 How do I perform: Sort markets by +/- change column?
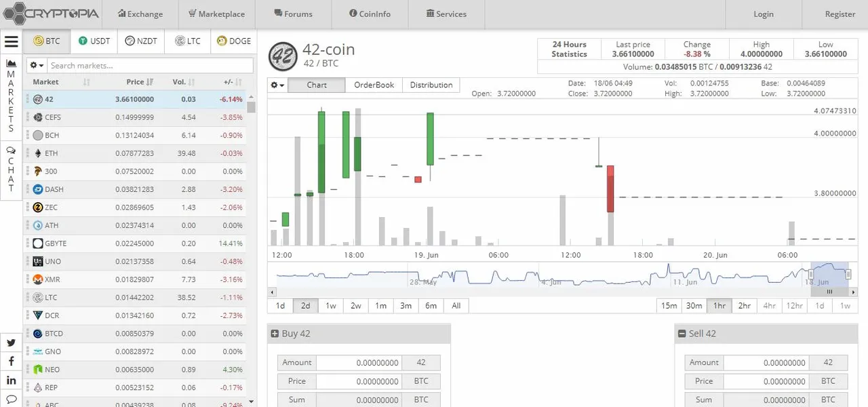233,81
